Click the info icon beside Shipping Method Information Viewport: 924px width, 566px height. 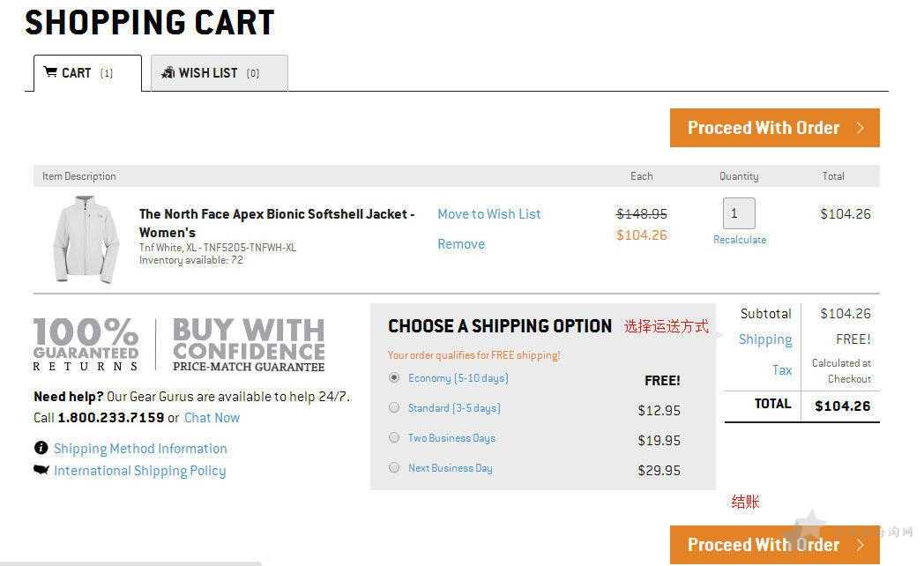pos(41,448)
